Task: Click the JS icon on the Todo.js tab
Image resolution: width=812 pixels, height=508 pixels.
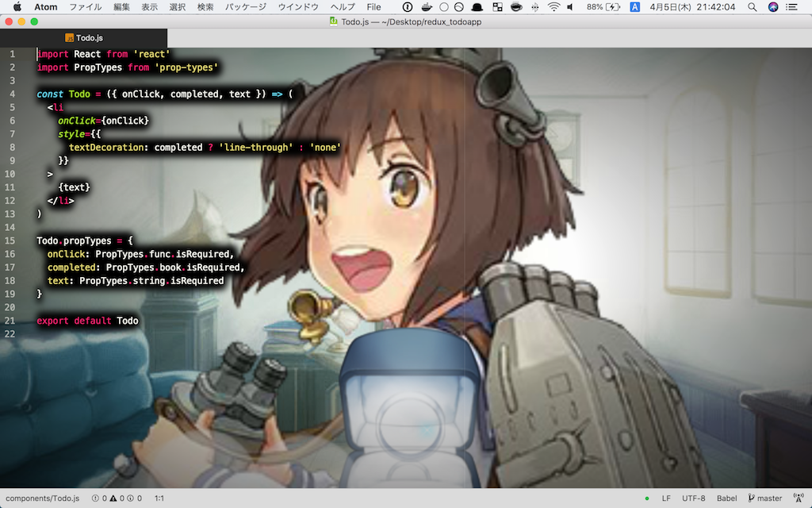Action: [x=70, y=38]
